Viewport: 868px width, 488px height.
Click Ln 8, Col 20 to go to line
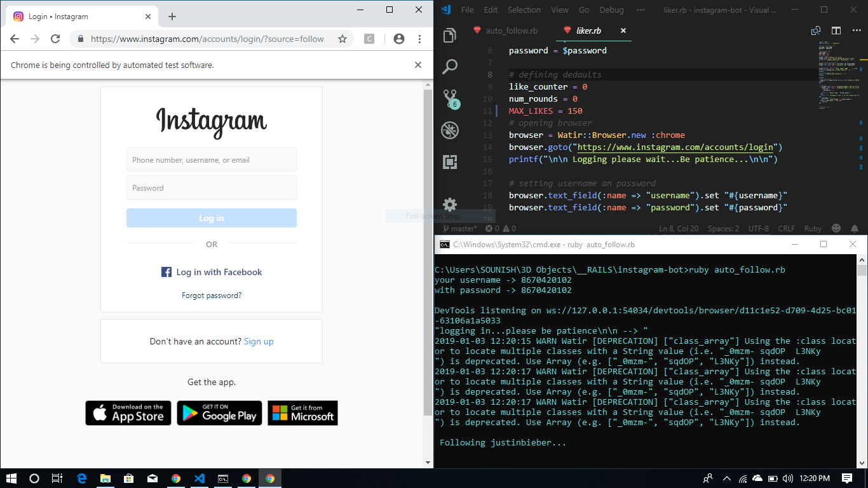[679, 228]
